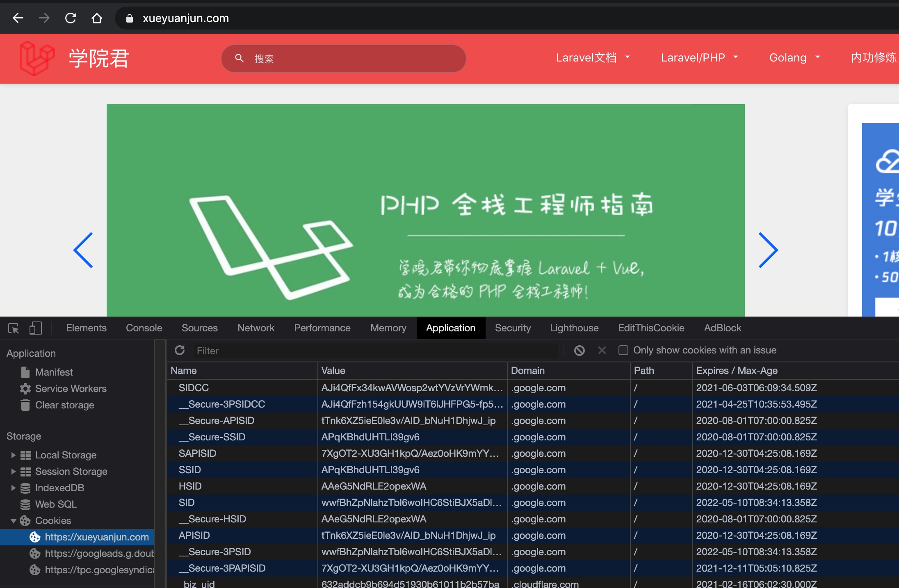Switch to the Lighthouse tab

point(574,328)
